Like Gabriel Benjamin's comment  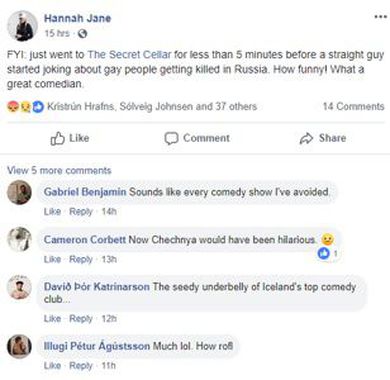pyautogui.click(x=52, y=212)
